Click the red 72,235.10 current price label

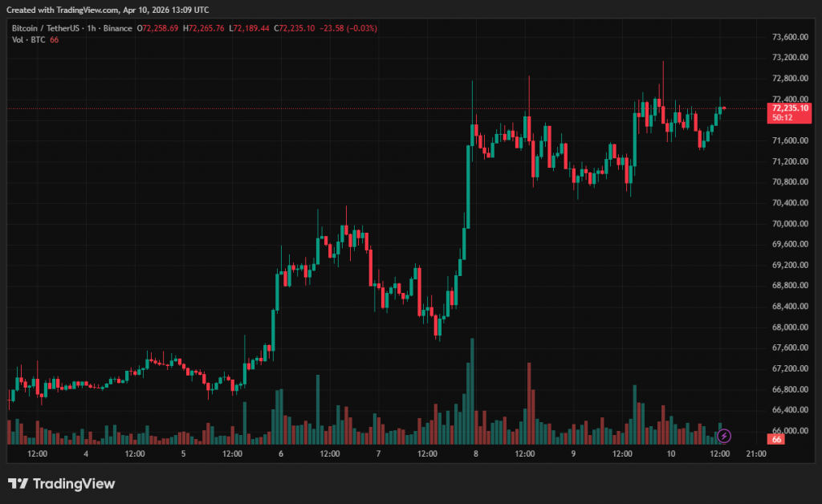click(790, 108)
